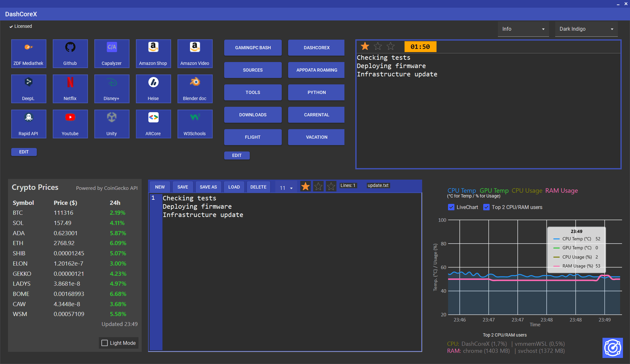Enable the Light Mode checkbox

tap(105, 343)
